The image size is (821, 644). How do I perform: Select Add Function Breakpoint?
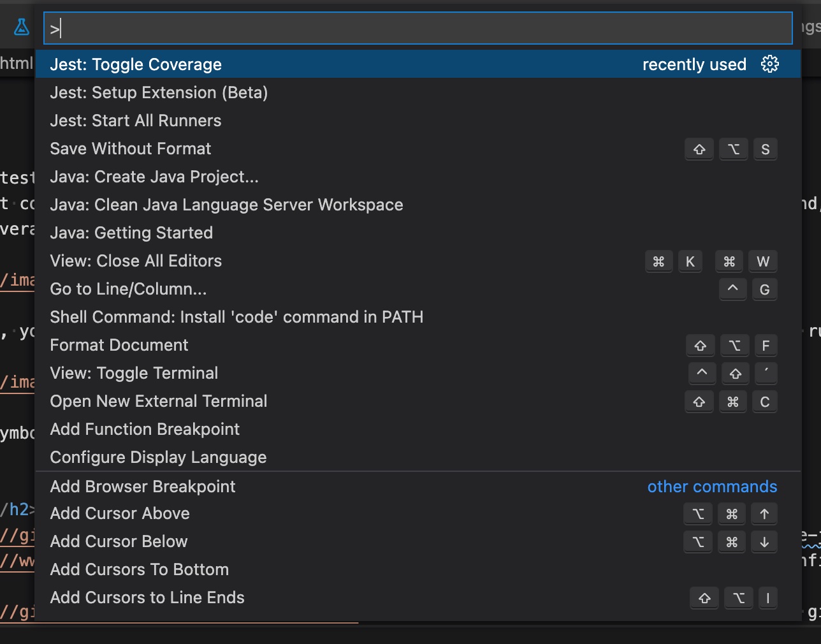point(418,429)
